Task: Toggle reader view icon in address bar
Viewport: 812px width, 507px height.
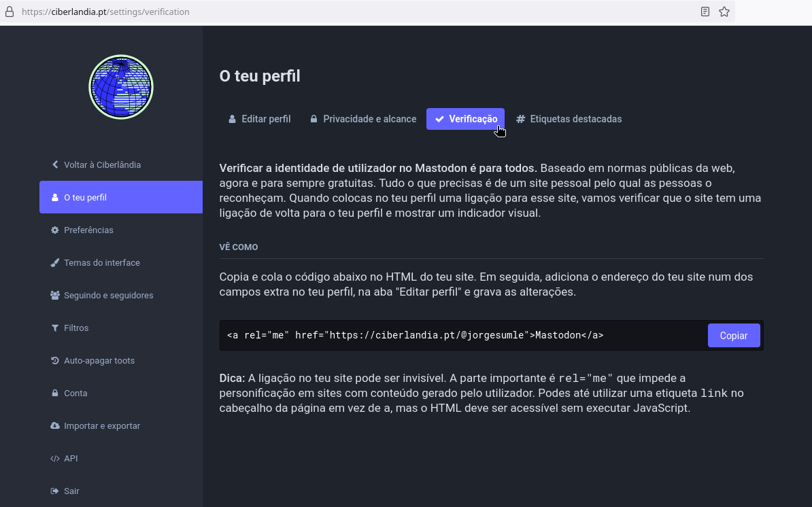Action: [x=705, y=12]
